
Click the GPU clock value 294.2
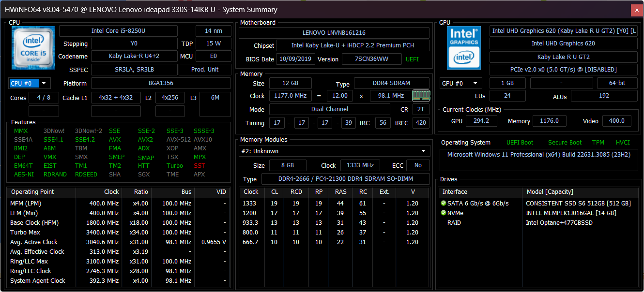[481, 121]
